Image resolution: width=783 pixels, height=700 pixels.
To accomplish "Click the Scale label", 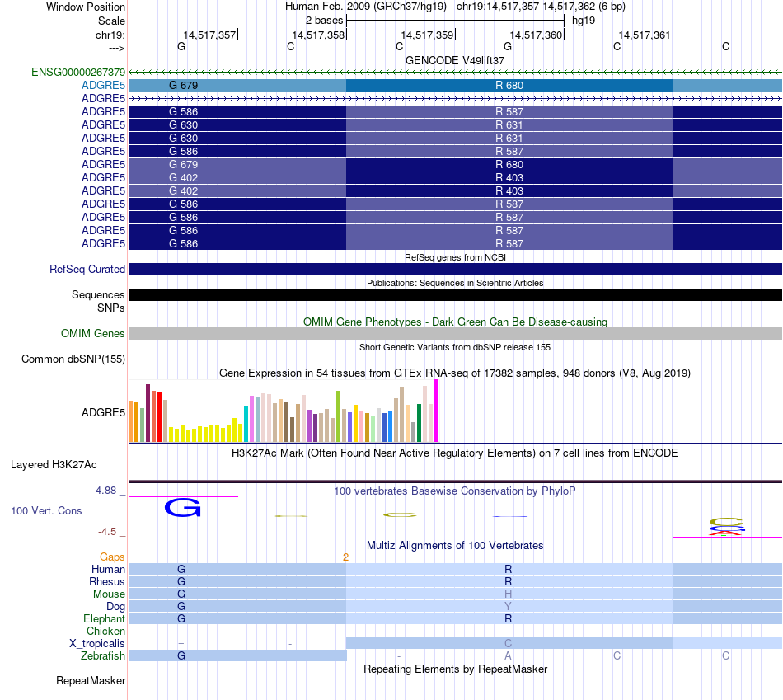I will click(111, 21).
